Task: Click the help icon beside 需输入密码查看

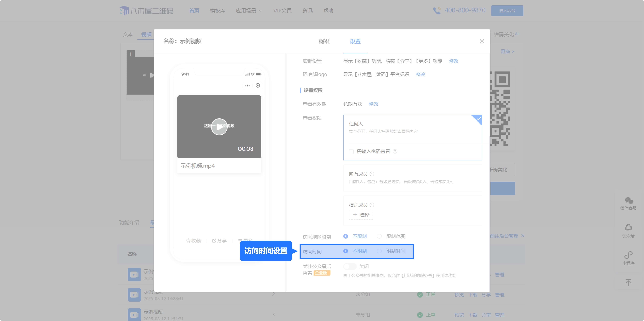Action: pyautogui.click(x=395, y=151)
